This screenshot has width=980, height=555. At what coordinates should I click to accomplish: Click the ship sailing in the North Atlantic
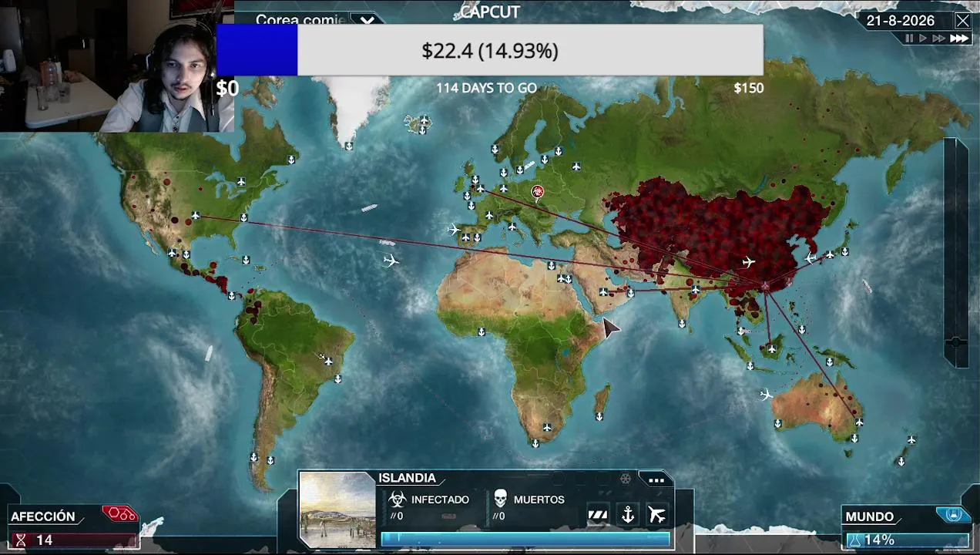coord(369,207)
